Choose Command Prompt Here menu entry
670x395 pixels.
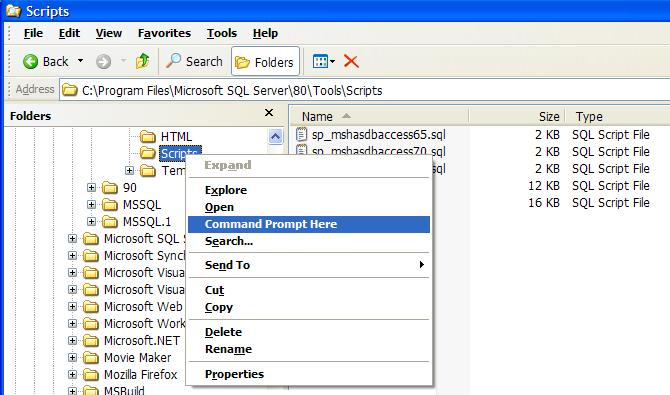pos(309,224)
